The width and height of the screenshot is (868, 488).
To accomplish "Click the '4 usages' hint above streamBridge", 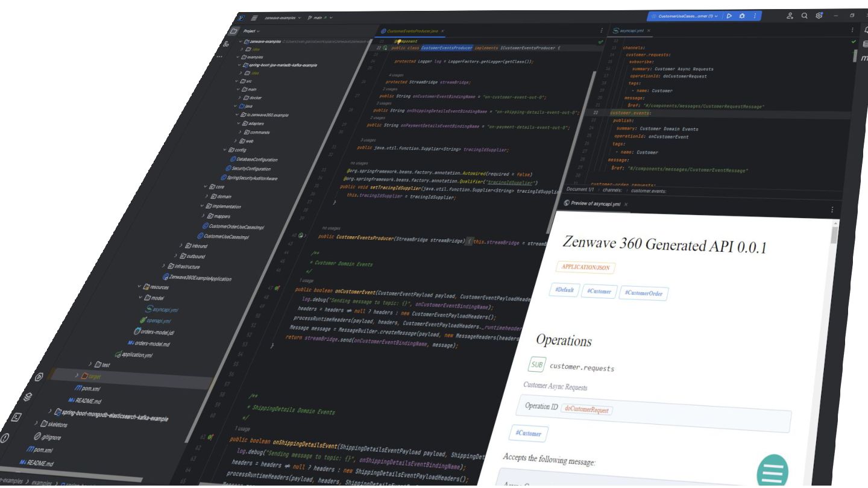I will point(396,75).
